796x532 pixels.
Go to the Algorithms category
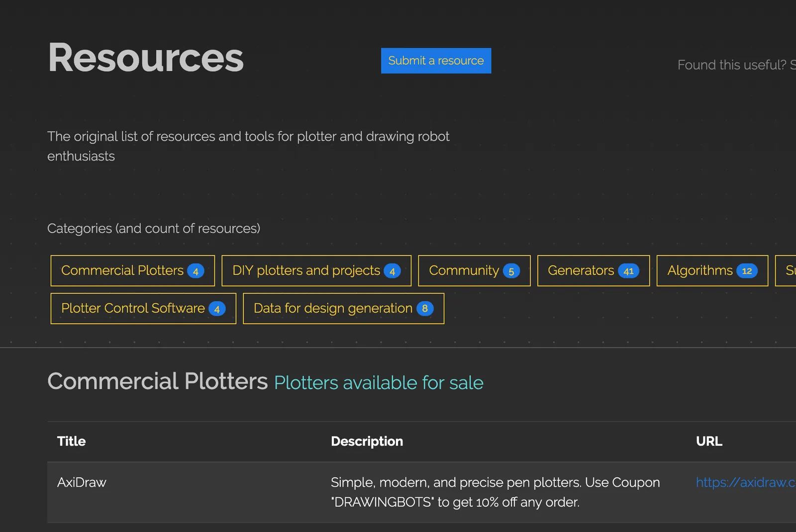(712, 270)
